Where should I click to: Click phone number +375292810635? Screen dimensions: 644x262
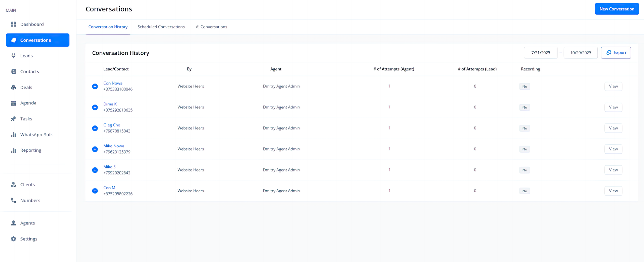tap(118, 110)
